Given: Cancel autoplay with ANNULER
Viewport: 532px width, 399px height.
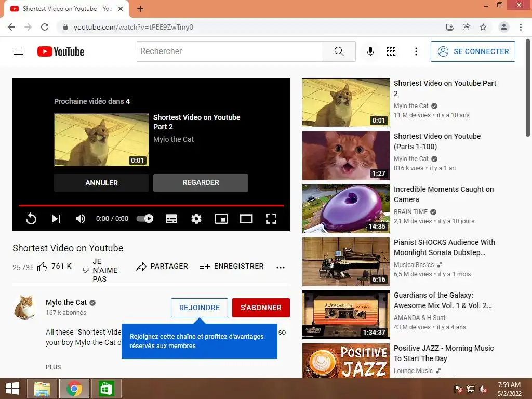Looking at the screenshot, I should pos(101,183).
